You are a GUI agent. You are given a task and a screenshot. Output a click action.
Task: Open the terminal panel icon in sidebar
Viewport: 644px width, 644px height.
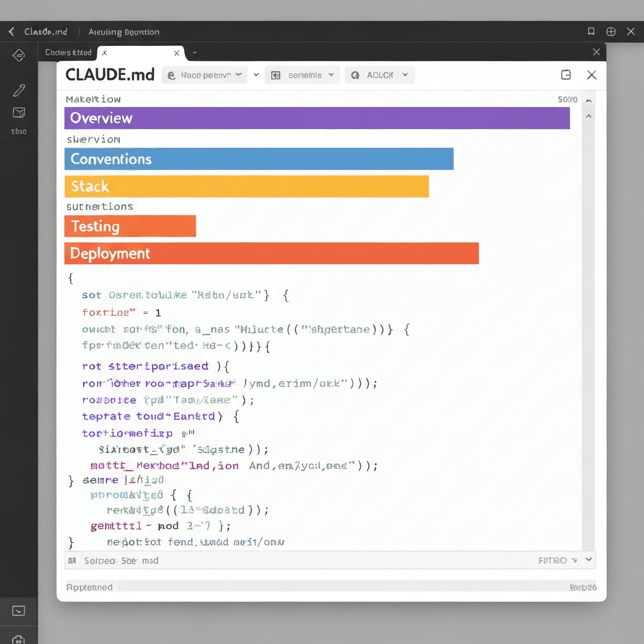[19, 611]
